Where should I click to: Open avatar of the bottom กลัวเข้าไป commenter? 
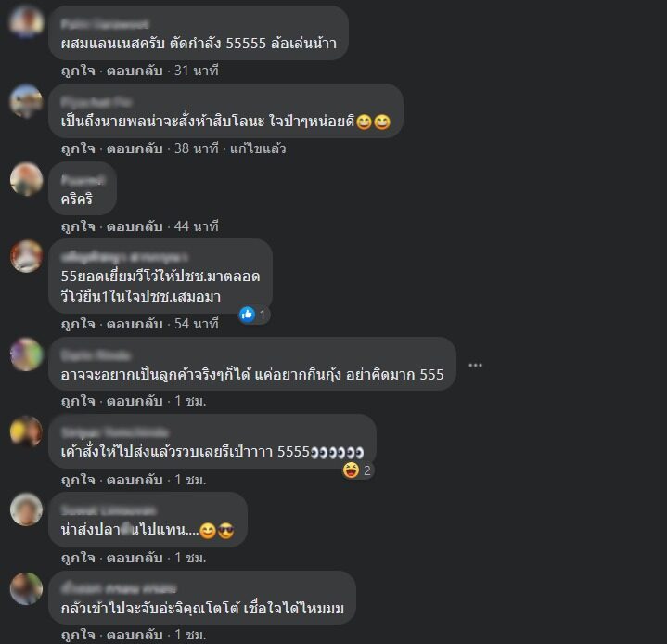[x=26, y=588]
